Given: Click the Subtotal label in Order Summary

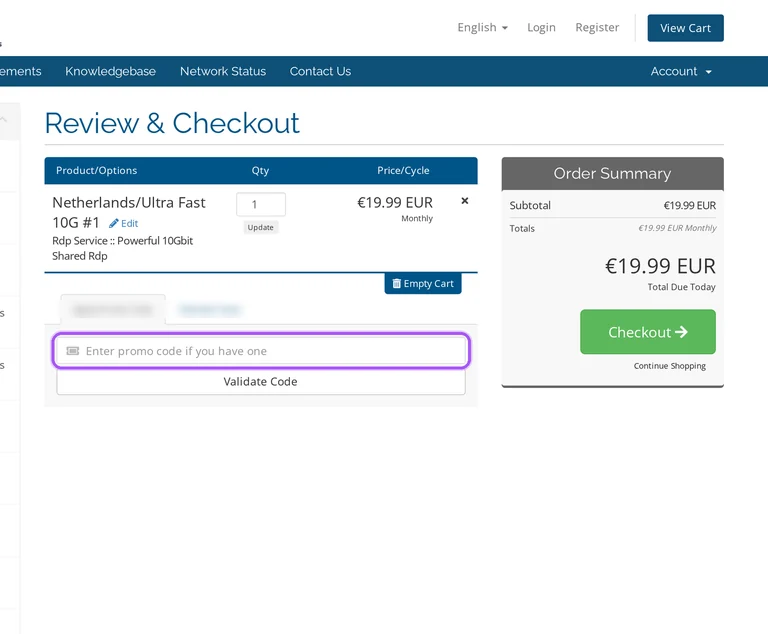Looking at the screenshot, I should pyautogui.click(x=530, y=205).
